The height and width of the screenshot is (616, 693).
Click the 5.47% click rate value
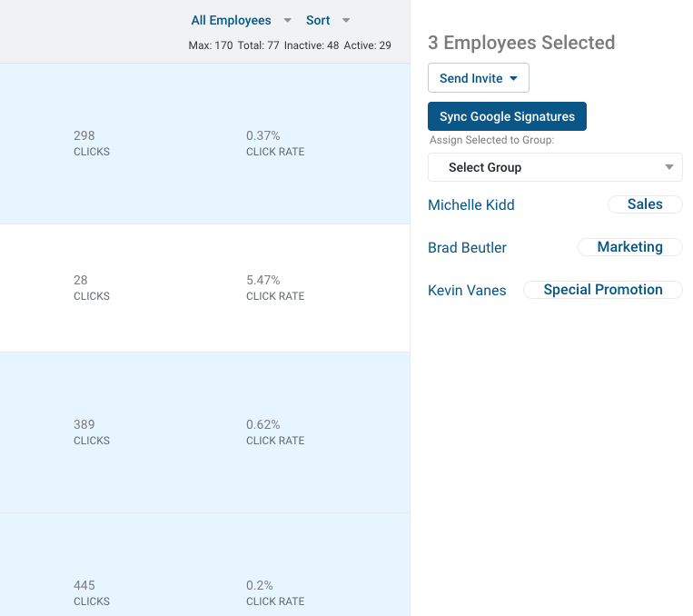click(x=263, y=280)
